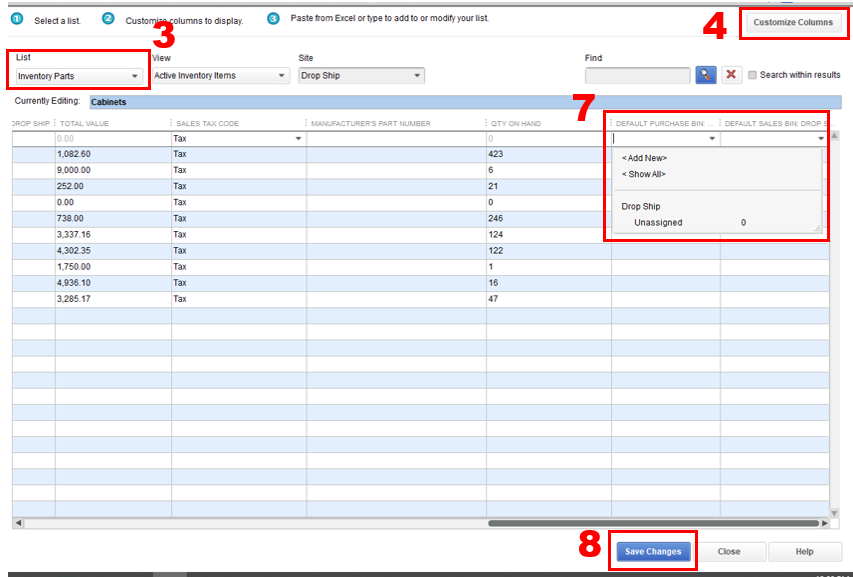The image size is (853, 577).
Task: Clear search with the red X icon
Action: point(731,75)
